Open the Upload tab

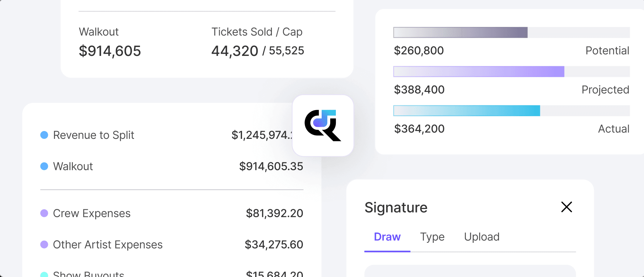[x=482, y=237]
